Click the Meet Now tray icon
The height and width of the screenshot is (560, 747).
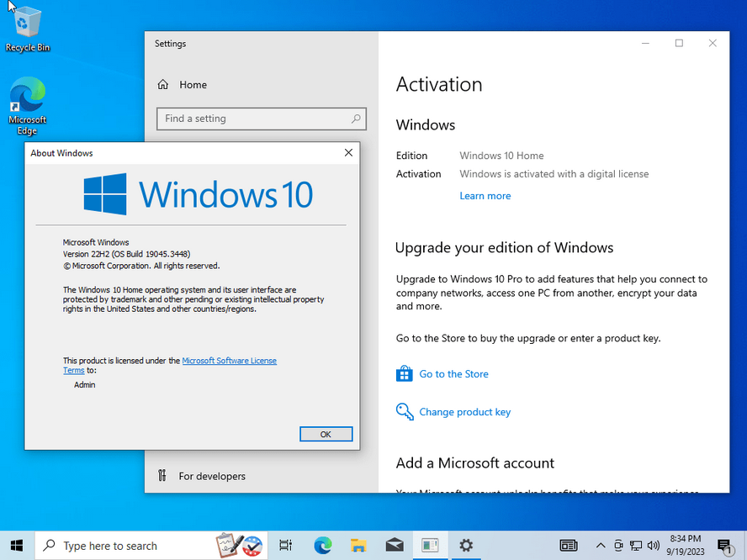[x=618, y=546]
